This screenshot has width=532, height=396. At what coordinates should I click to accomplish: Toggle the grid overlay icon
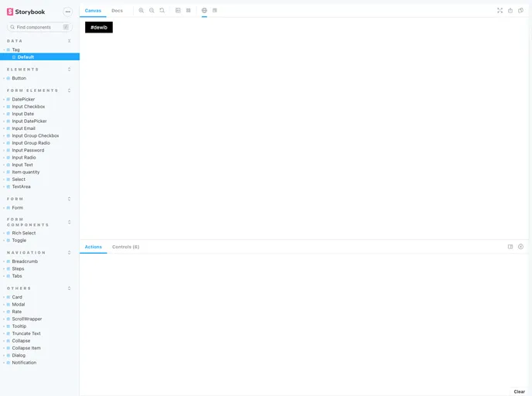click(x=189, y=11)
